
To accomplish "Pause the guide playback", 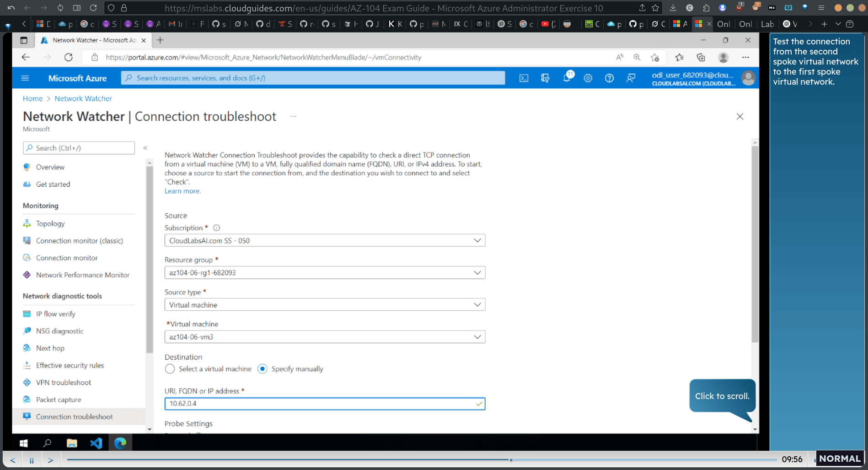I will coord(32,460).
